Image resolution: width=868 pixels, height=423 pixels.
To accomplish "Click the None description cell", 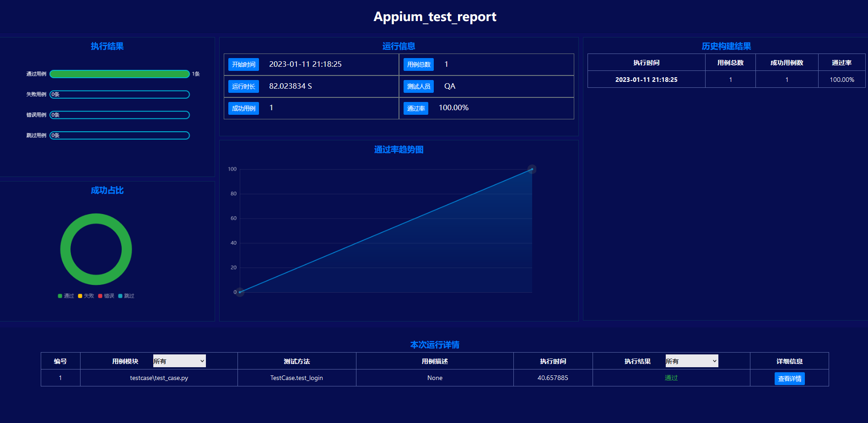I will [435, 378].
